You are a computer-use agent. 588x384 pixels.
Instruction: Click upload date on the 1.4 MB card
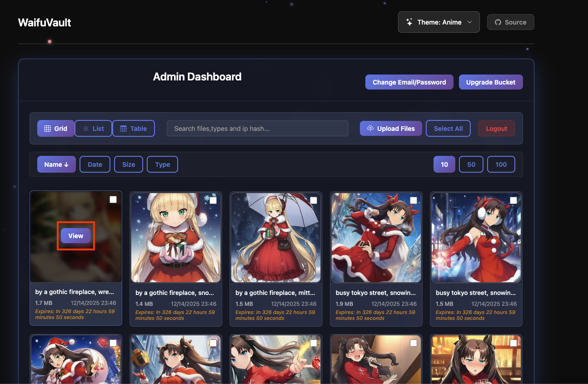(x=194, y=304)
